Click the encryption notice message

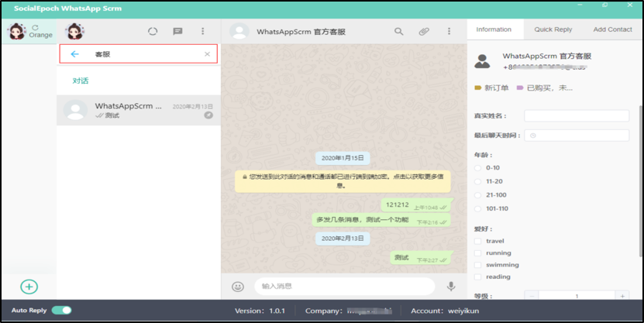343,181
